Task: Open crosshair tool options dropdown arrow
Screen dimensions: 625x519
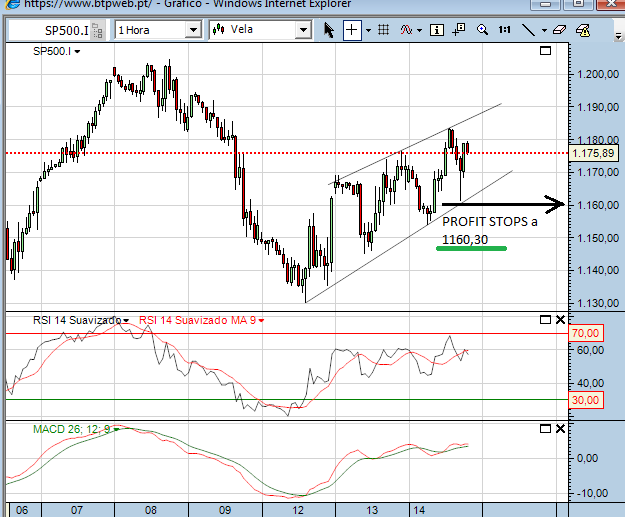Action: 368,31
